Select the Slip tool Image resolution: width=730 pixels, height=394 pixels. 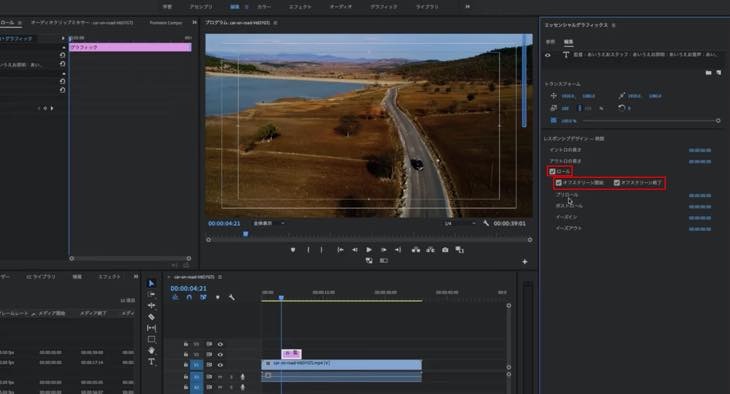click(151, 328)
